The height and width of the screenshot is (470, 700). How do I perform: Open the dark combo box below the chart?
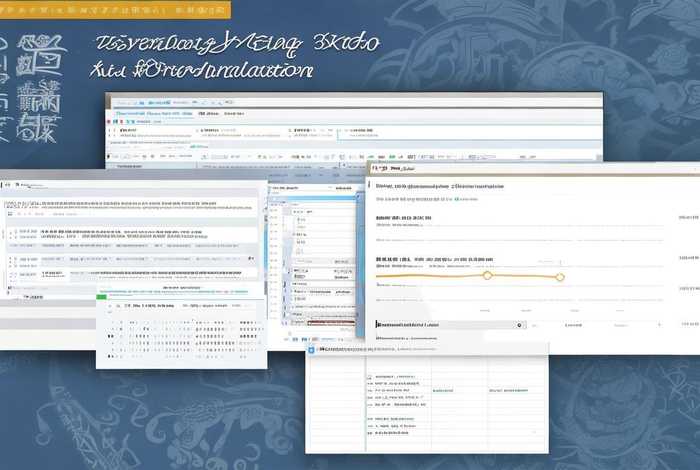[448, 325]
